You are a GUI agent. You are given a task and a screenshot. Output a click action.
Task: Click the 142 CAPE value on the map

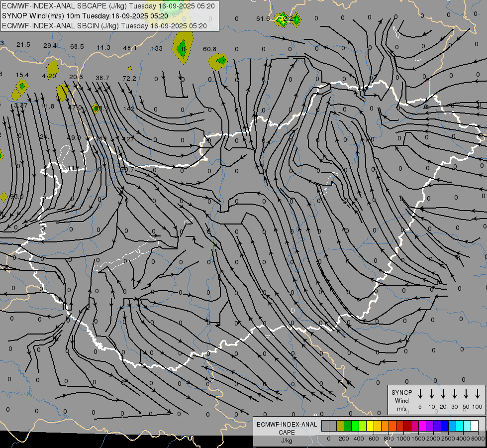click(x=129, y=109)
